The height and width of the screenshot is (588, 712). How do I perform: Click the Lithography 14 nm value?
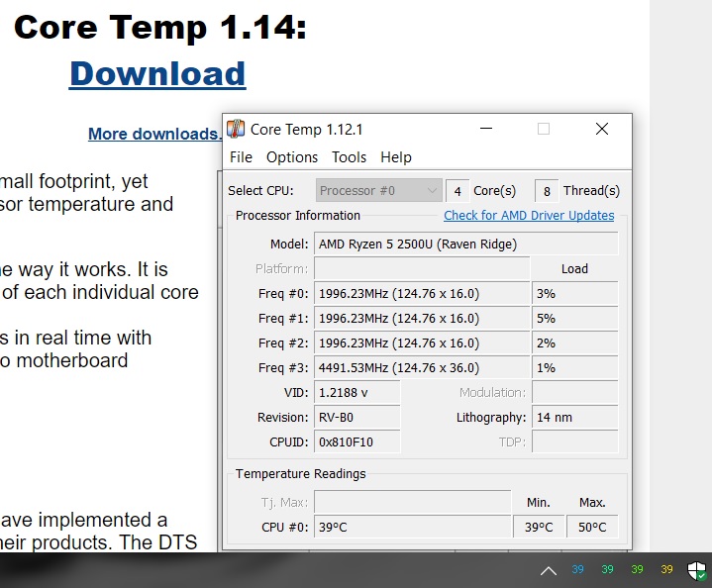point(575,418)
